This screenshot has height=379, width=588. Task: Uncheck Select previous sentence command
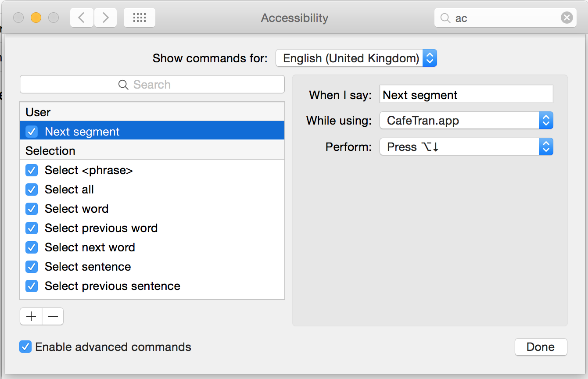coord(32,286)
